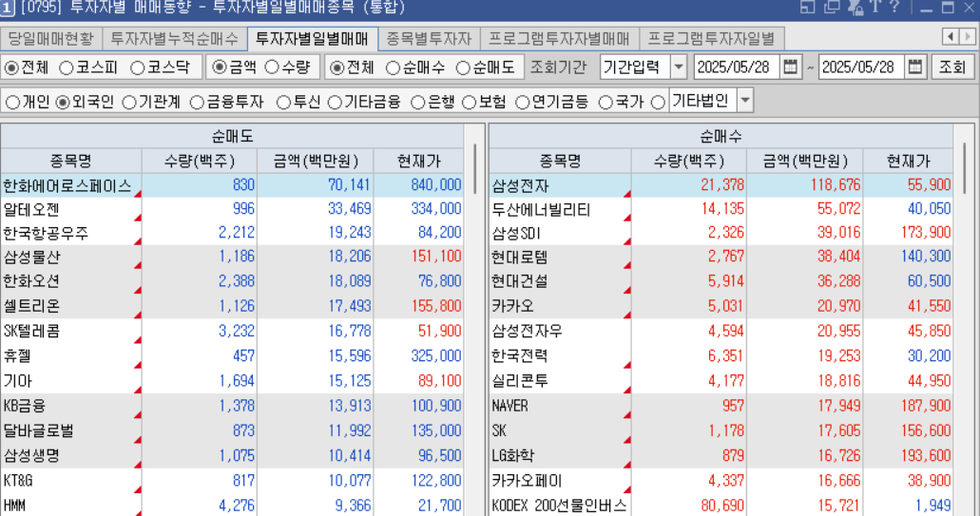This screenshot has height=516, width=980.
Task: Click the 조회 search button
Action: [x=951, y=67]
